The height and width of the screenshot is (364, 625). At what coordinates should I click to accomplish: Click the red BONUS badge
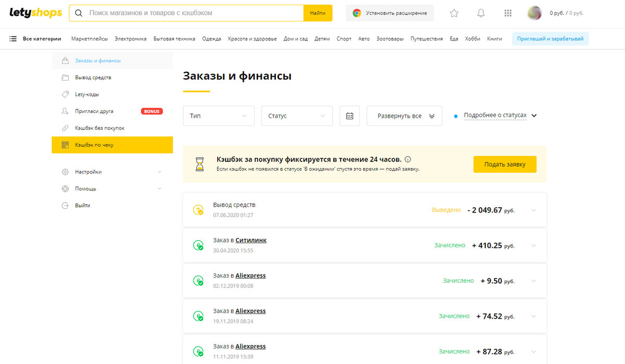[152, 111]
